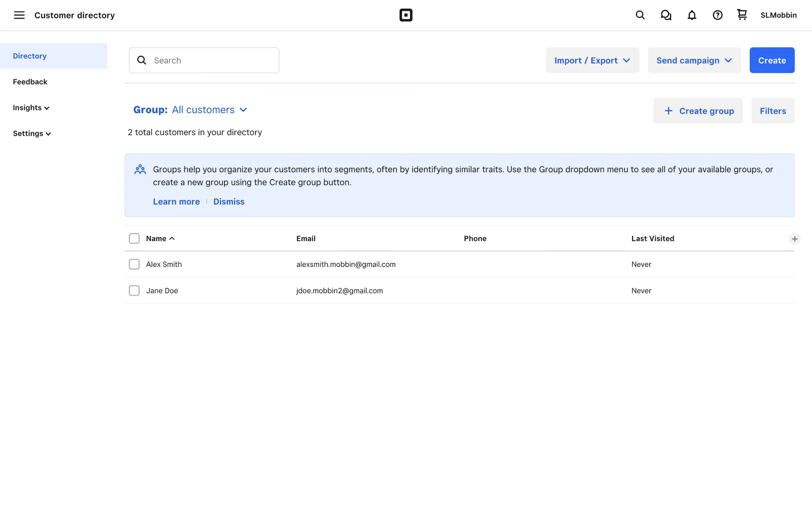Screen dimensions: 812x508
Task: Check the Jane Doe row checkbox
Action: tap(134, 290)
